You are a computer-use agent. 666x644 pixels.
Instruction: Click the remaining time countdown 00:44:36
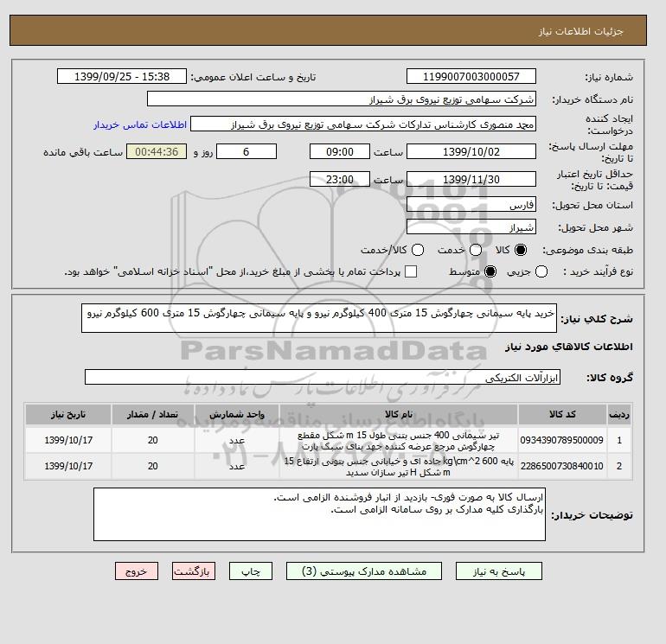point(157,151)
